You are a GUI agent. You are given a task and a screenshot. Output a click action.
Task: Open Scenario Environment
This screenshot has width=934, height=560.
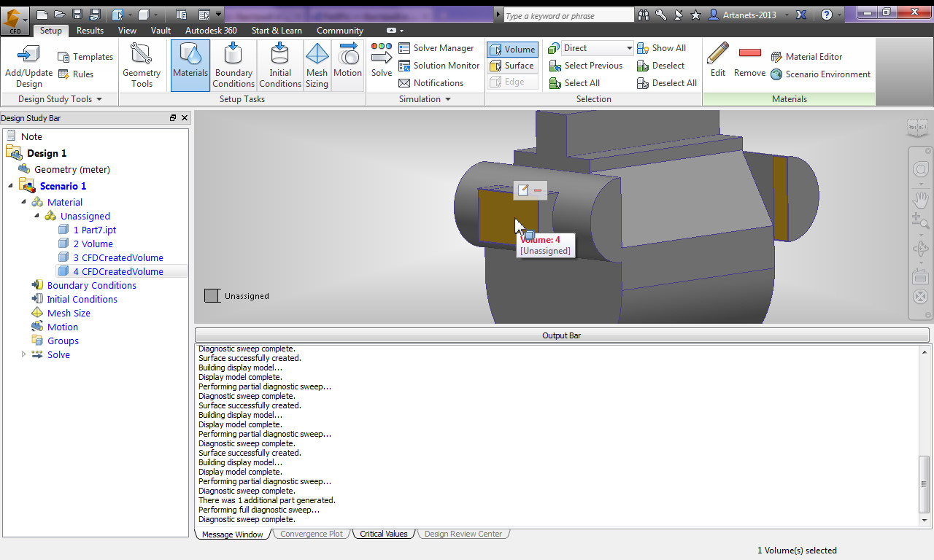(x=820, y=74)
